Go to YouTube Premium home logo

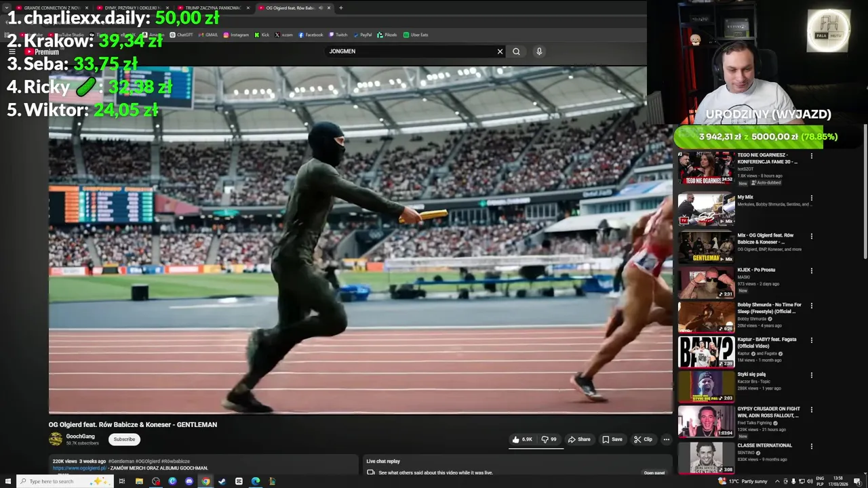(42, 52)
